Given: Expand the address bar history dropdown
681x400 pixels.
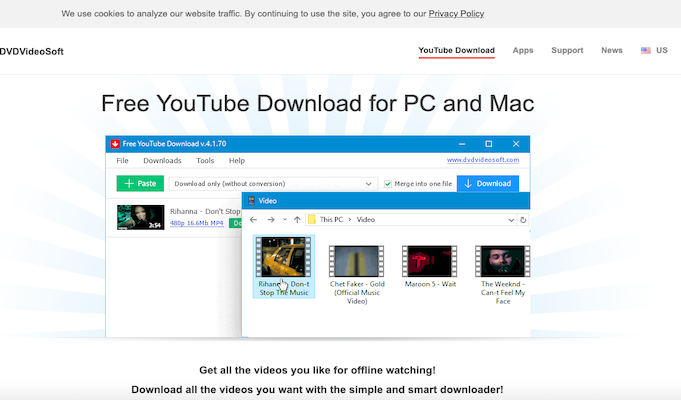Looking at the screenshot, I should pyautogui.click(x=511, y=220).
